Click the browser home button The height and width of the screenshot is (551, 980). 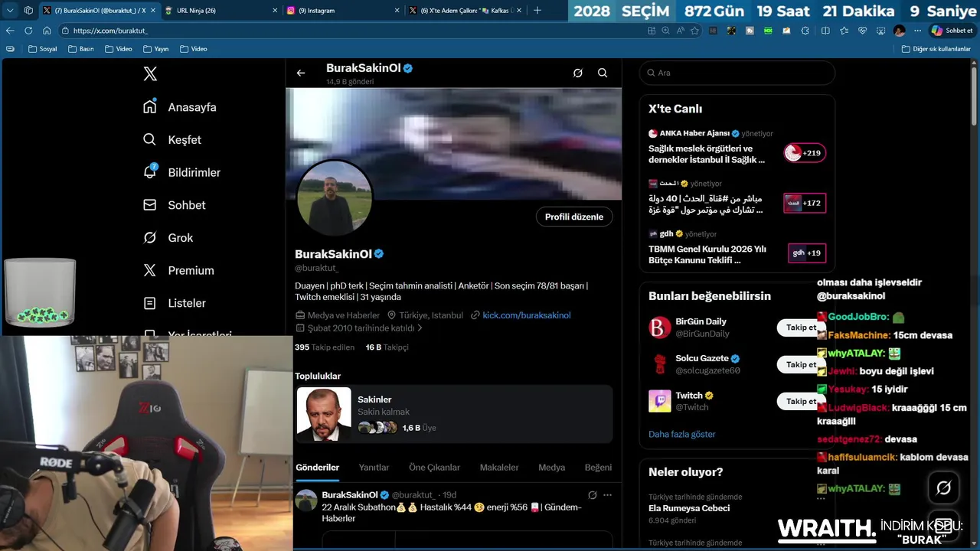pos(47,31)
